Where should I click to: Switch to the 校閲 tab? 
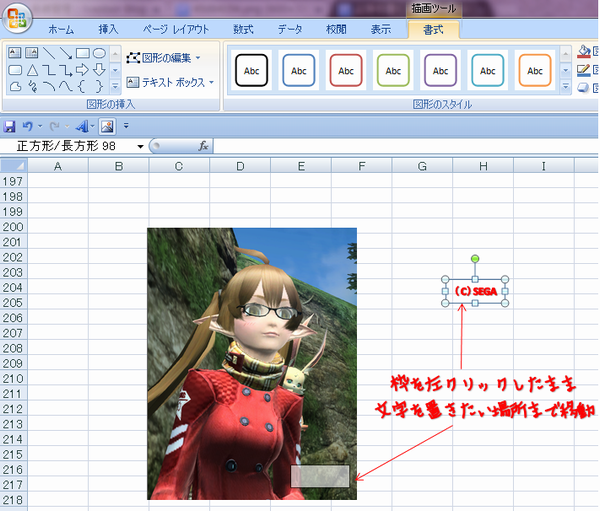[336, 29]
